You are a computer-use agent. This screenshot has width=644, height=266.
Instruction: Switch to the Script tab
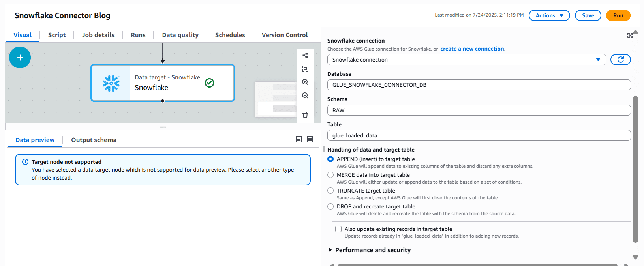(57, 35)
